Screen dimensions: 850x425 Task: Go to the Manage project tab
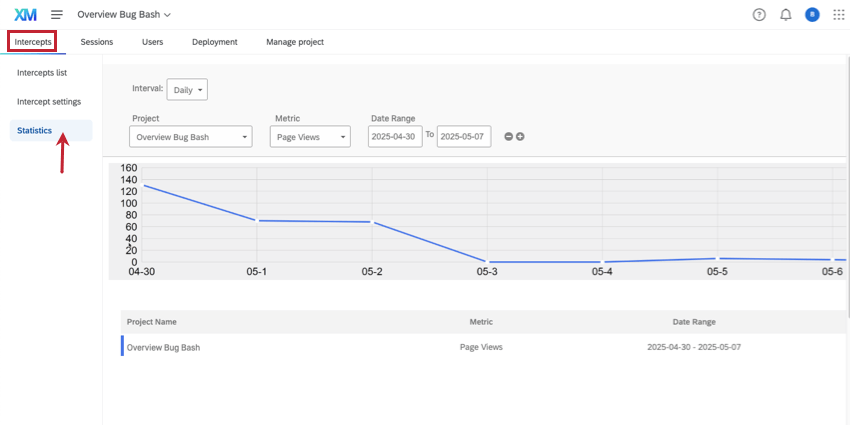click(295, 42)
